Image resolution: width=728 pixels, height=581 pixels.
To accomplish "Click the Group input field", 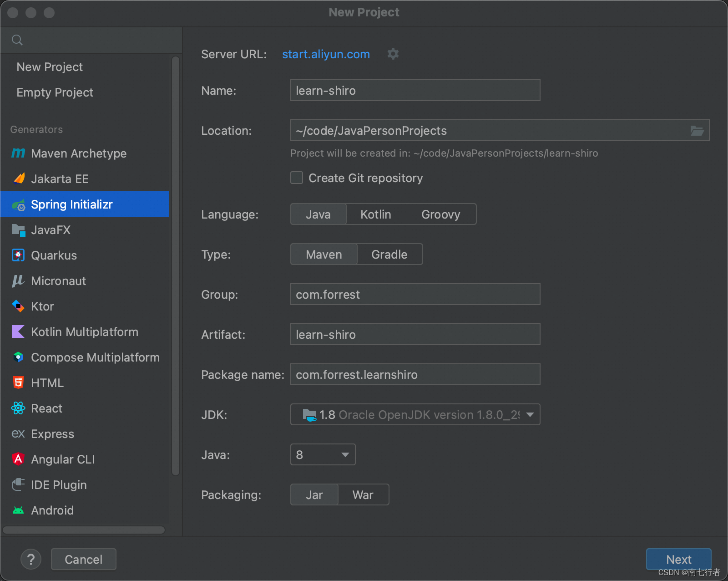I will pyautogui.click(x=415, y=295).
